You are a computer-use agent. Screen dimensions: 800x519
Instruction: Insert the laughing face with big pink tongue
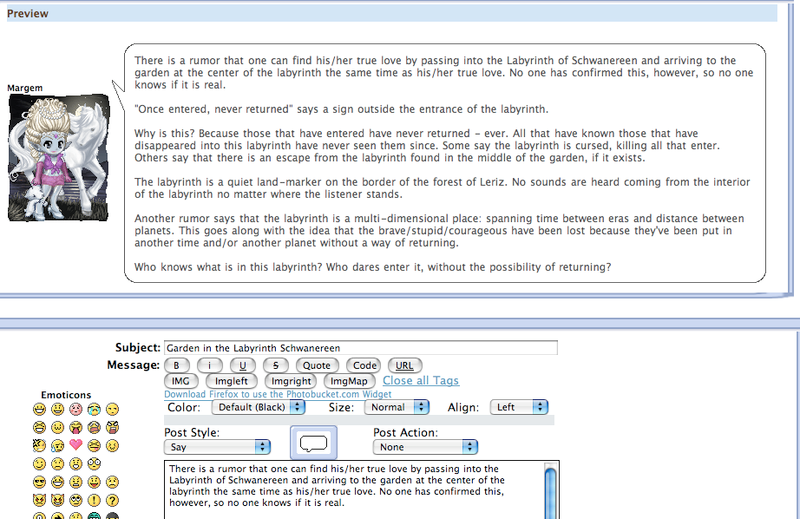click(76, 428)
